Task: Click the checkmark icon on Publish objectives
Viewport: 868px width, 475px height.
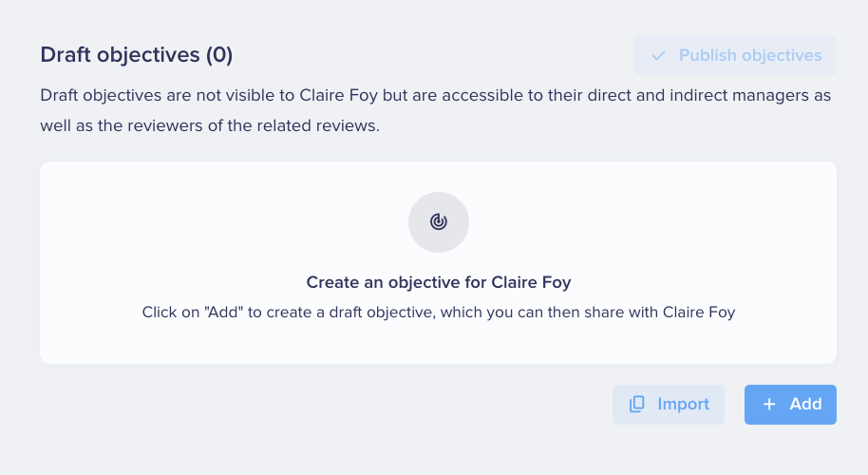Action: [658, 55]
